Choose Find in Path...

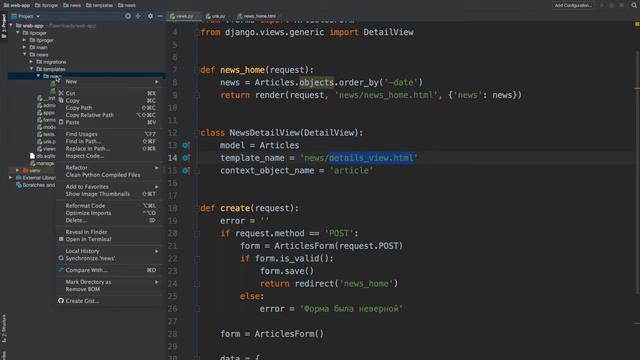click(109, 141)
